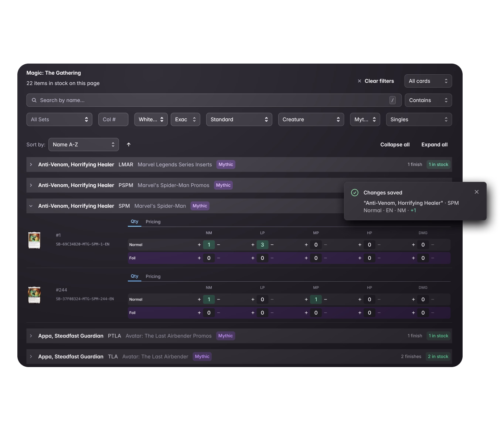Increase card #244 Foil NM quantity

pos(199,313)
